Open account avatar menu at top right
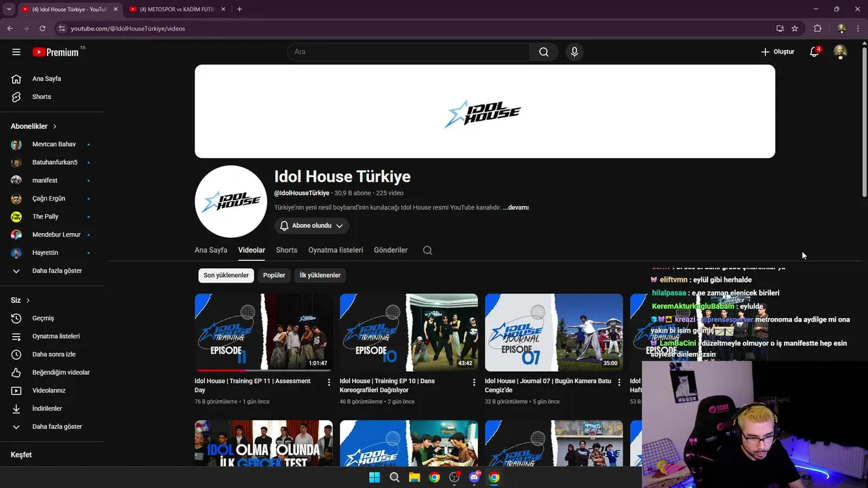868x488 pixels. (x=840, y=52)
